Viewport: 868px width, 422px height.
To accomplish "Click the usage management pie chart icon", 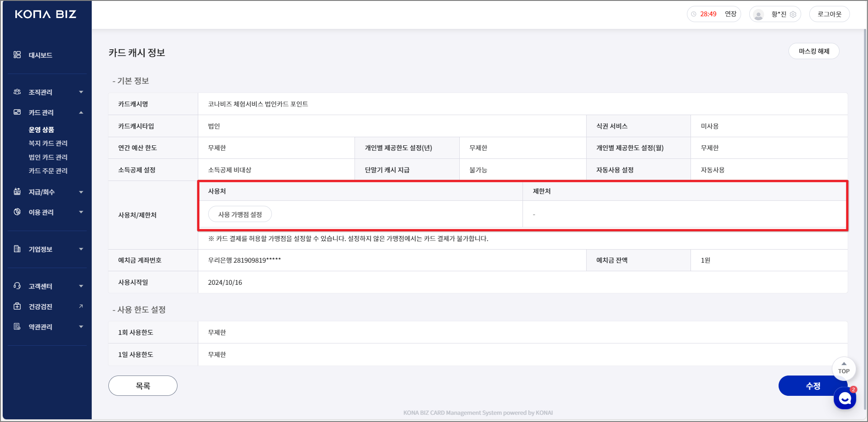I will [x=17, y=212].
